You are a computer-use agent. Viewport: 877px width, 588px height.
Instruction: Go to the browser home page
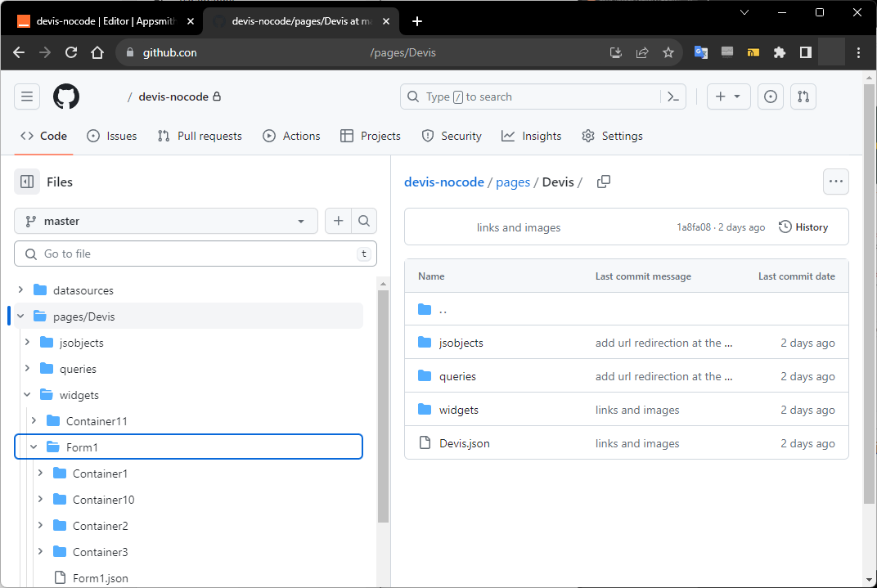97,52
